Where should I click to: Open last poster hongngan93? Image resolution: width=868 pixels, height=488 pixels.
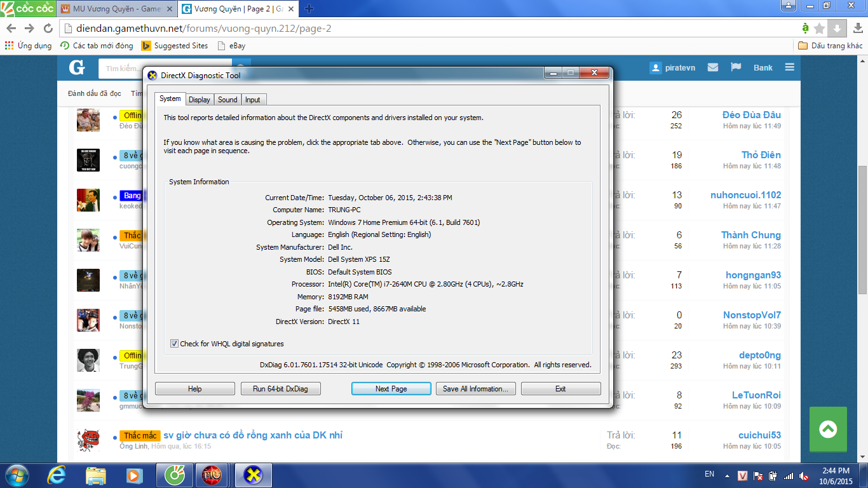(754, 275)
